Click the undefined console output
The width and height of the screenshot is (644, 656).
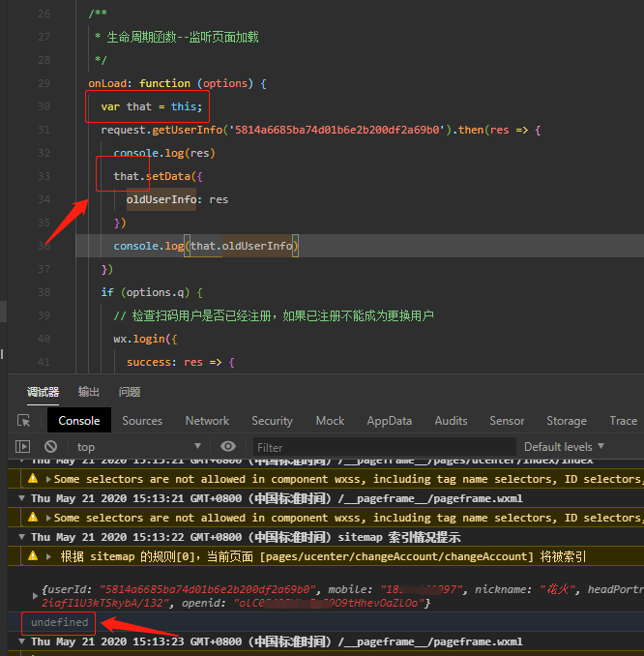59,622
